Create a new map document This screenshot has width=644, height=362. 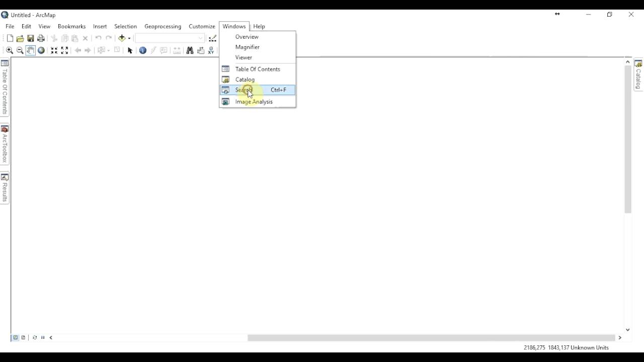pyautogui.click(x=10, y=38)
